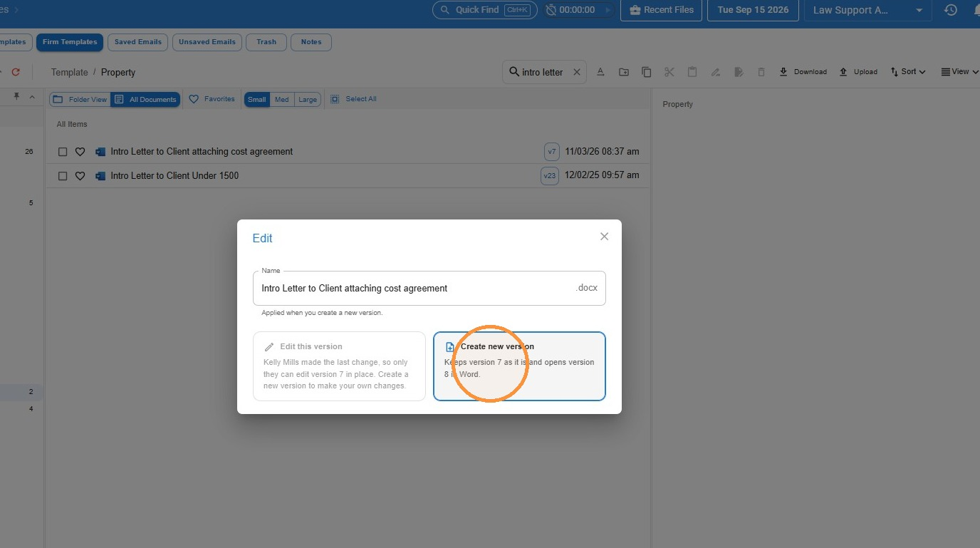Click the 11/03/26 08:37 am timestamp
The width and height of the screenshot is (980, 548).
pyautogui.click(x=602, y=151)
